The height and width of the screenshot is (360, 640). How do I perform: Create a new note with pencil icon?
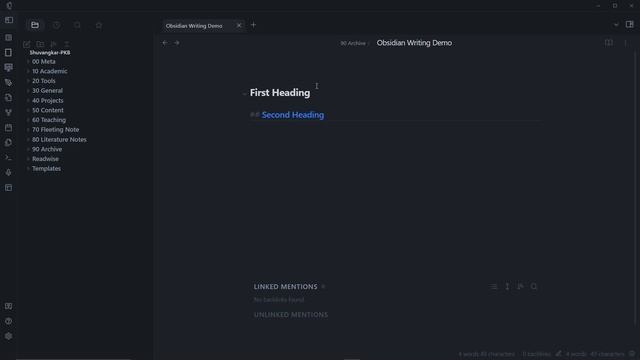tap(27, 44)
